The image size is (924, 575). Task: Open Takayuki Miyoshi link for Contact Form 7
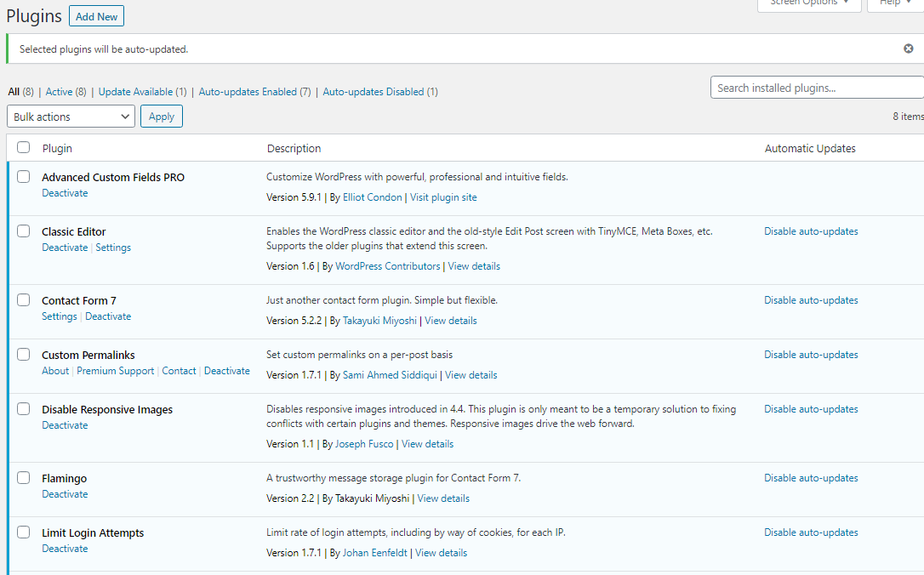[379, 321]
